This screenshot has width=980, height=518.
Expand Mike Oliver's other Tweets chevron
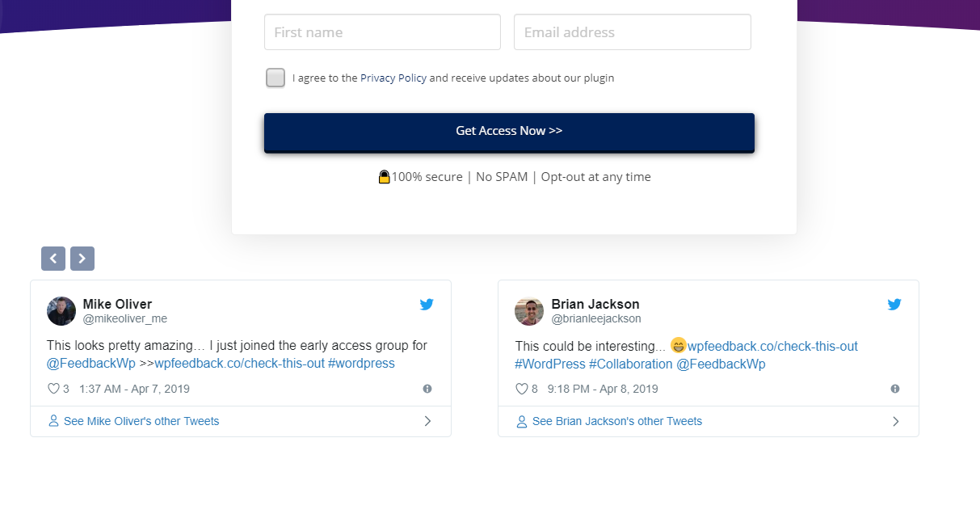click(x=427, y=421)
